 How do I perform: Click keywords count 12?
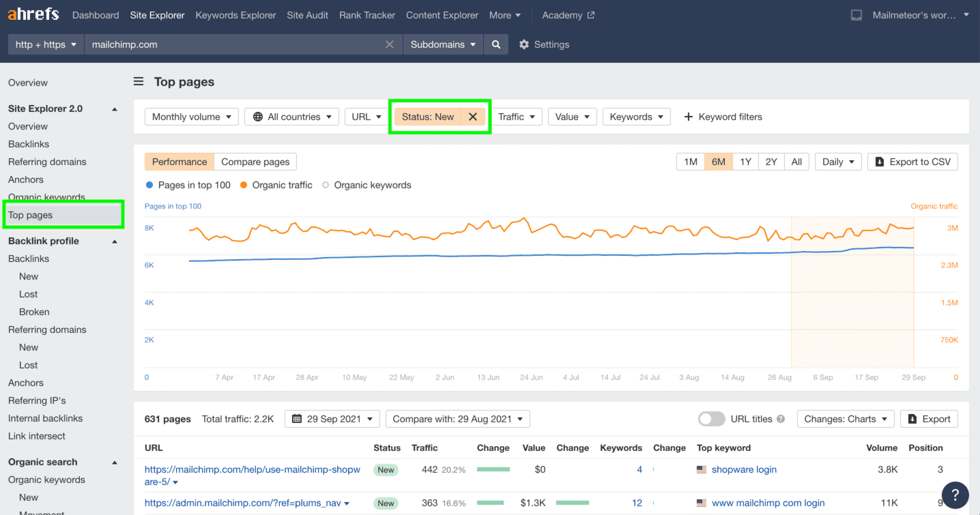[637, 503]
